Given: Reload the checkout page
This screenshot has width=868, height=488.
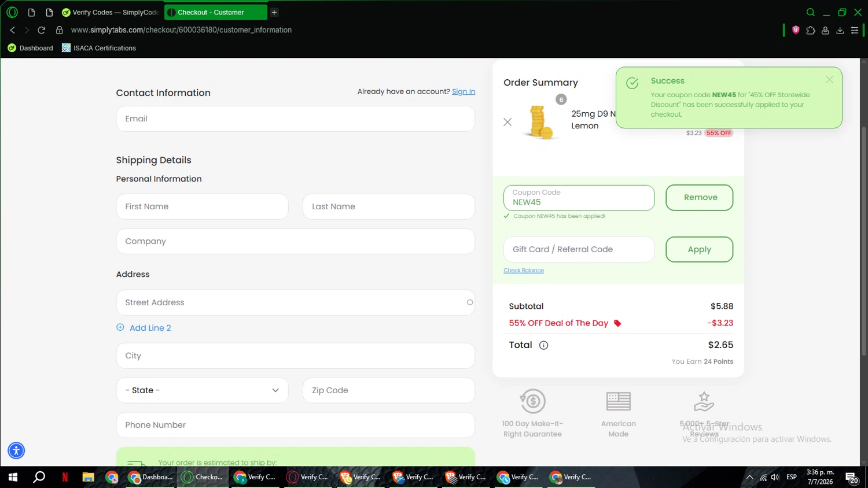Looking at the screenshot, I should (x=42, y=30).
